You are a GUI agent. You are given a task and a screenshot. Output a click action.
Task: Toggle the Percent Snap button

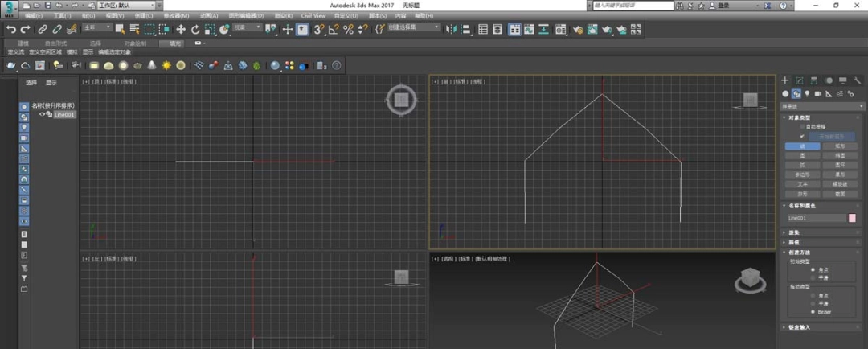348,30
